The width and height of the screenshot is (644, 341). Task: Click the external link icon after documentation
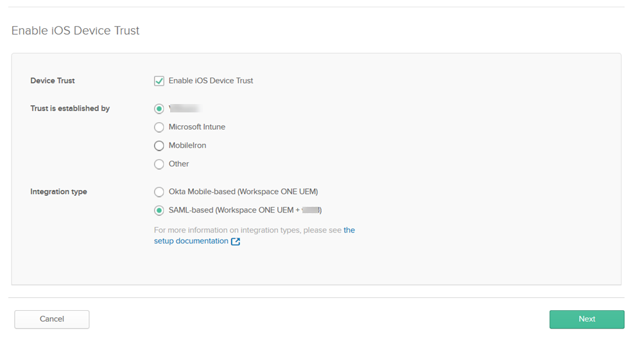[236, 241]
